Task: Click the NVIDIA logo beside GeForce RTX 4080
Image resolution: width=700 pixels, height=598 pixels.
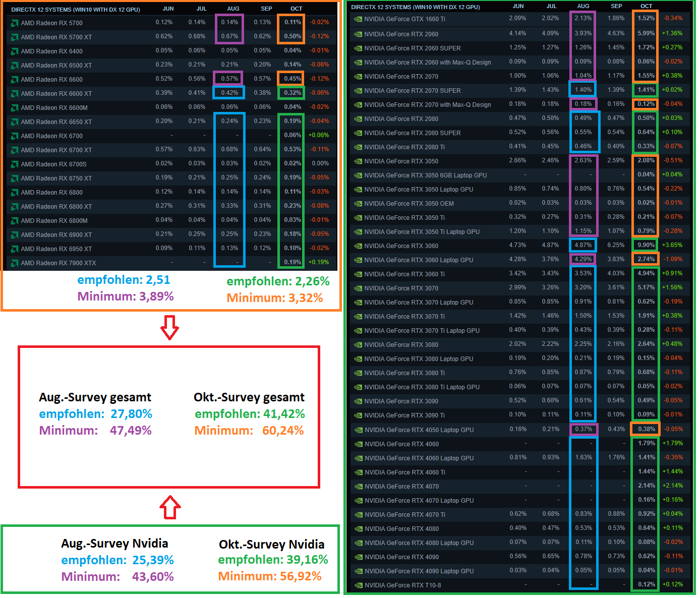Action: [359, 529]
